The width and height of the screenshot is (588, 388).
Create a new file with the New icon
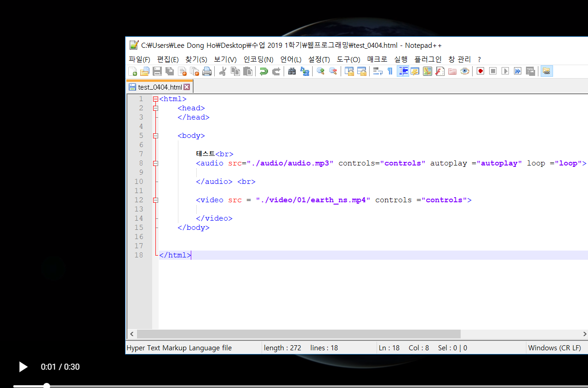point(132,71)
